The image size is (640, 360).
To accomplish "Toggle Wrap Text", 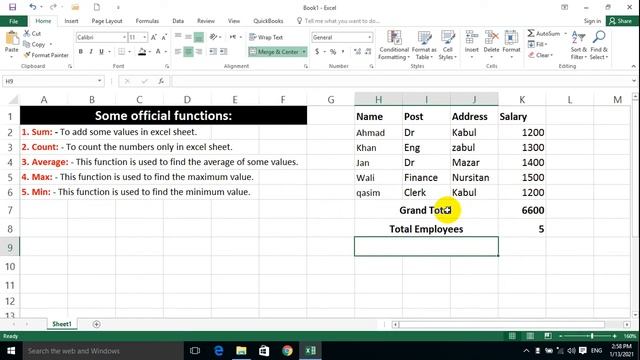I will [266, 37].
